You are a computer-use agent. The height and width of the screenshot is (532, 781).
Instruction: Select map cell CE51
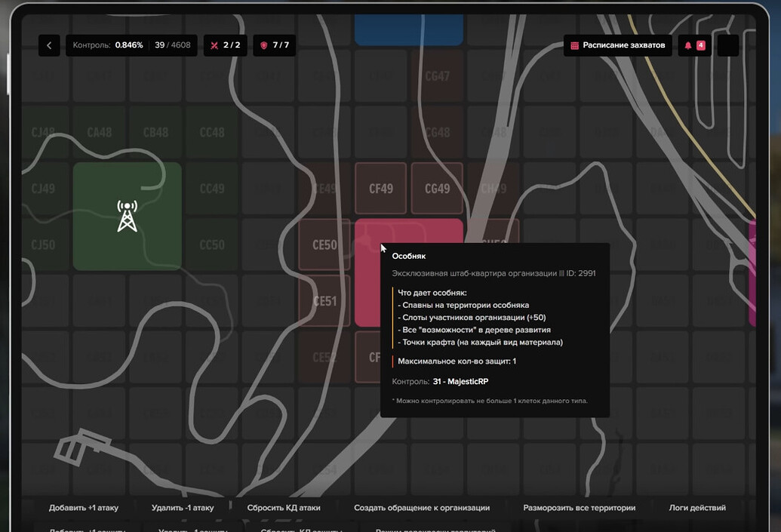(x=324, y=300)
